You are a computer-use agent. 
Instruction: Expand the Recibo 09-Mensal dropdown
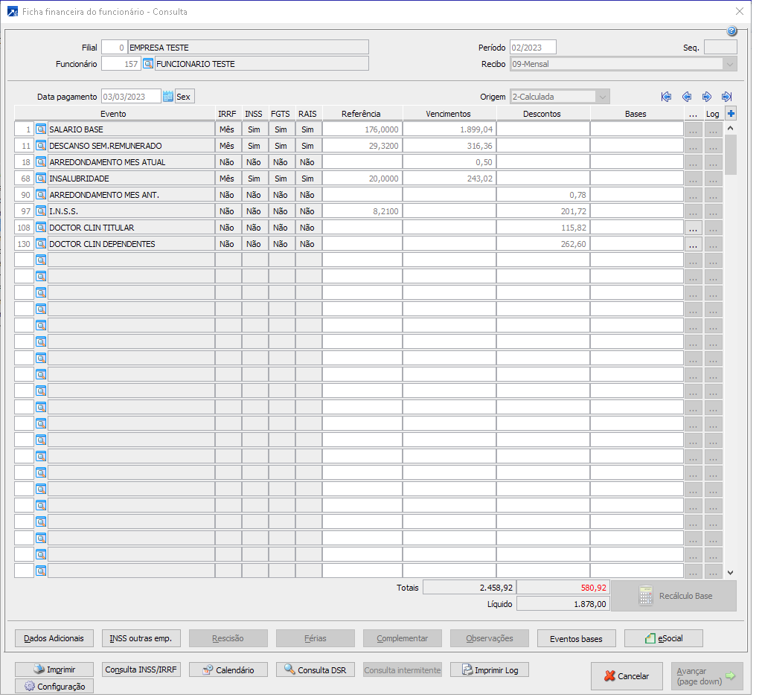tap(729, 64)
